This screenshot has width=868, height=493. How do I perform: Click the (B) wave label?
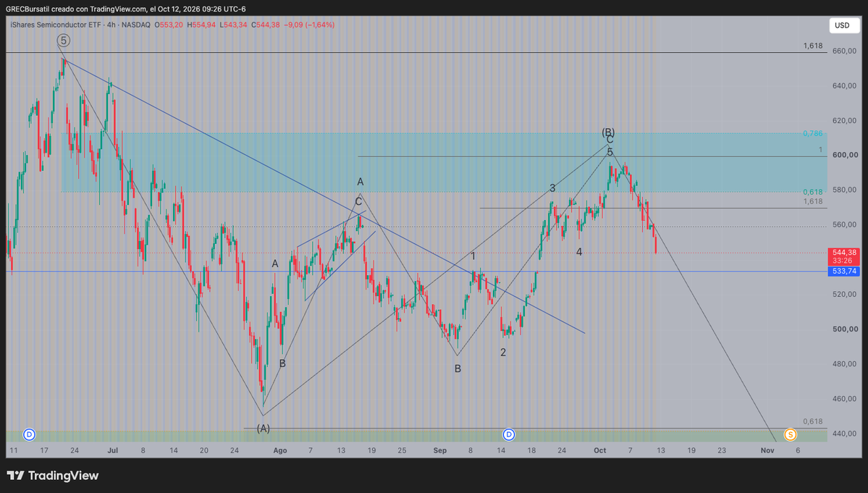608,132
